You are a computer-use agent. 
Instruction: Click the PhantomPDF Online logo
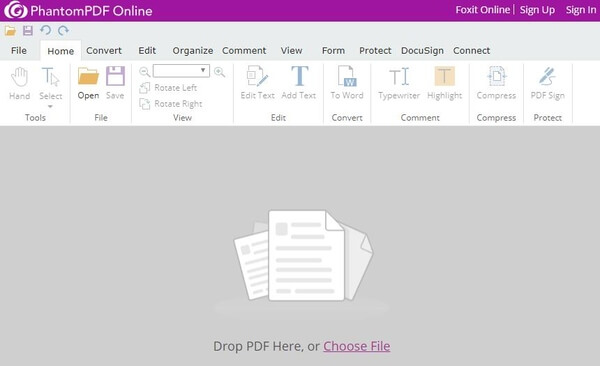coord(78,10)
